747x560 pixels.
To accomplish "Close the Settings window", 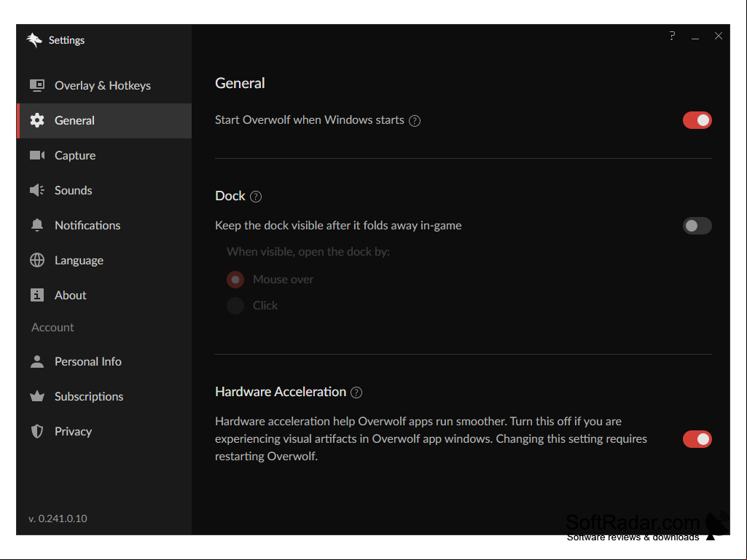I will (719, 36).
